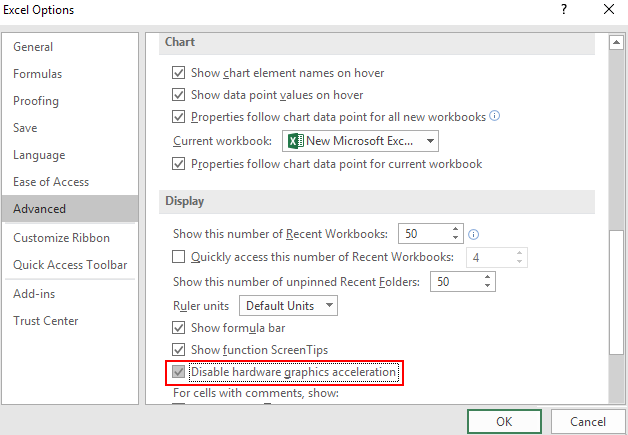628x435 pixels.
Task: Enable Quickly access this number of Recent Workbooks
Action: point(179,257)
